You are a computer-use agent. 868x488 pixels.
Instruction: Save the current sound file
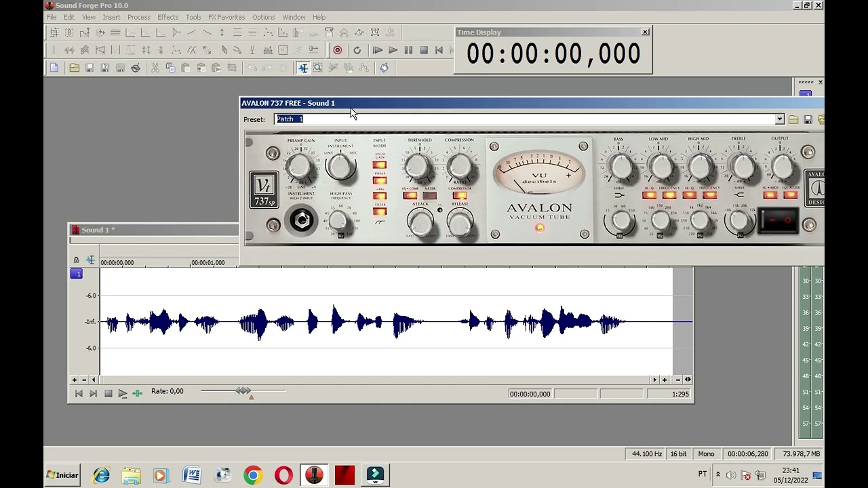(x=90, y=68)
